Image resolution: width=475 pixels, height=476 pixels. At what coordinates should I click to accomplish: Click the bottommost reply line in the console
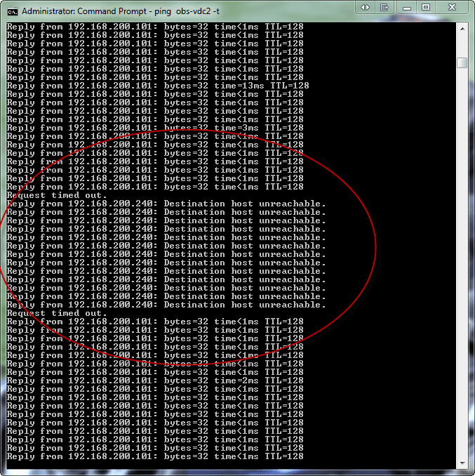155,456
